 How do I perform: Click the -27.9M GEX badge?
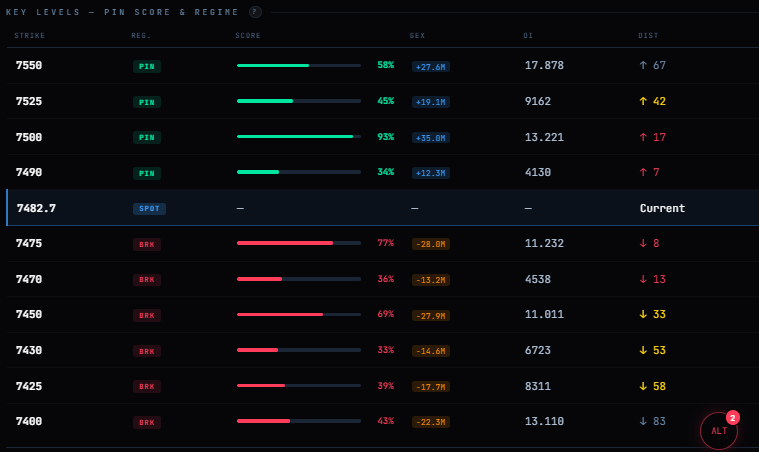(431, 316)
